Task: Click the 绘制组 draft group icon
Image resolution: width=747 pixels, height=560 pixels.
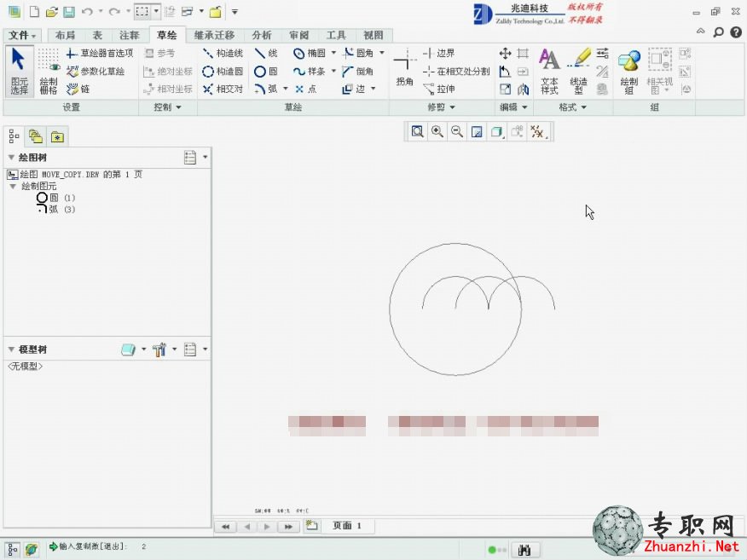Action: pos(628,72)
